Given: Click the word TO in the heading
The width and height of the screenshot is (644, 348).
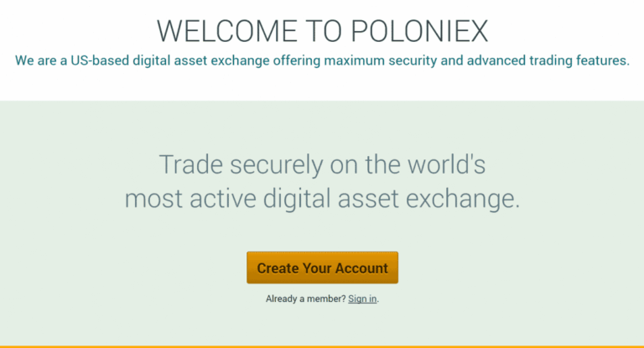Looking at the screenshot, I should 324,31.
